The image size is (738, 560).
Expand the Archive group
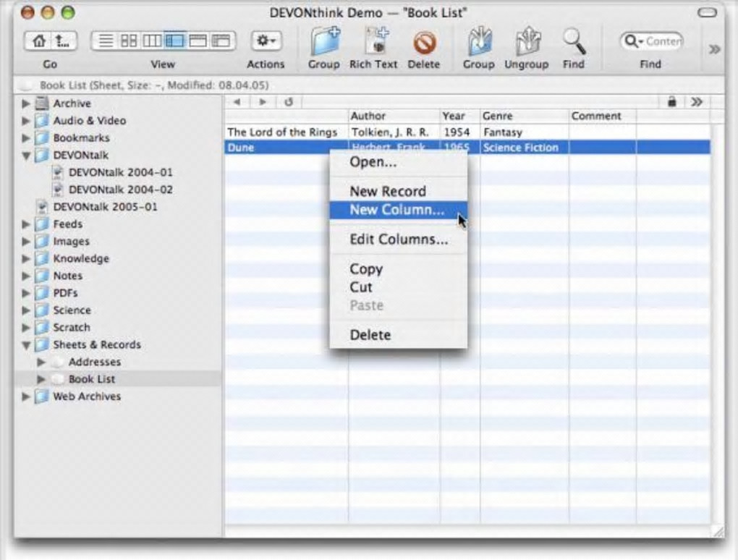26,103
